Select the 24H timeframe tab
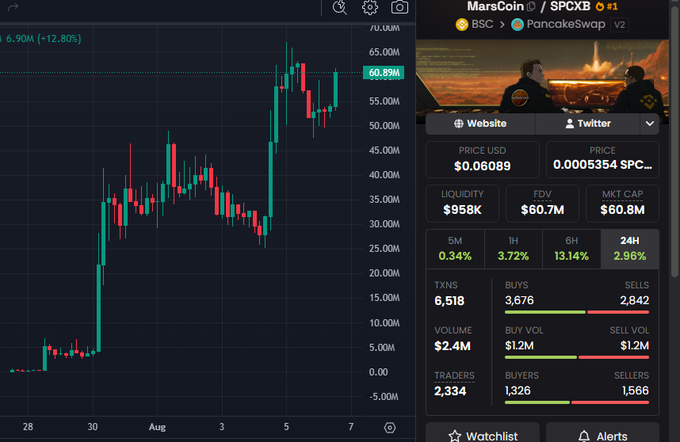The height and width of the screenshot is (442, 680). (630, 249)
